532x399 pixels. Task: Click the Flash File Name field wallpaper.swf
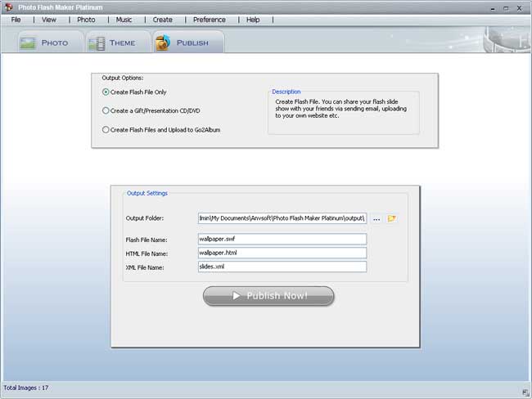[282, 239]
